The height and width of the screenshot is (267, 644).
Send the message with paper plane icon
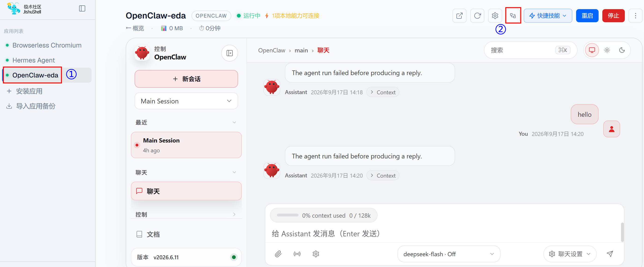pos(610,254)
